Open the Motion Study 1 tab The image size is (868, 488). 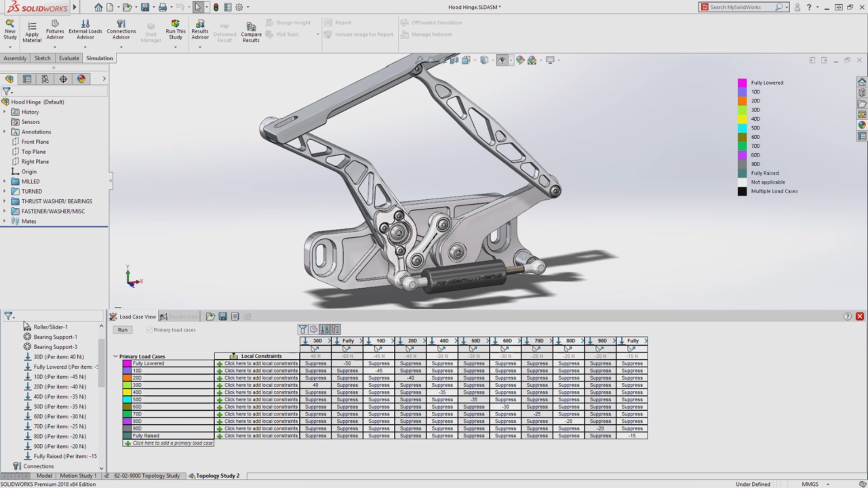(x=78, y=476)
